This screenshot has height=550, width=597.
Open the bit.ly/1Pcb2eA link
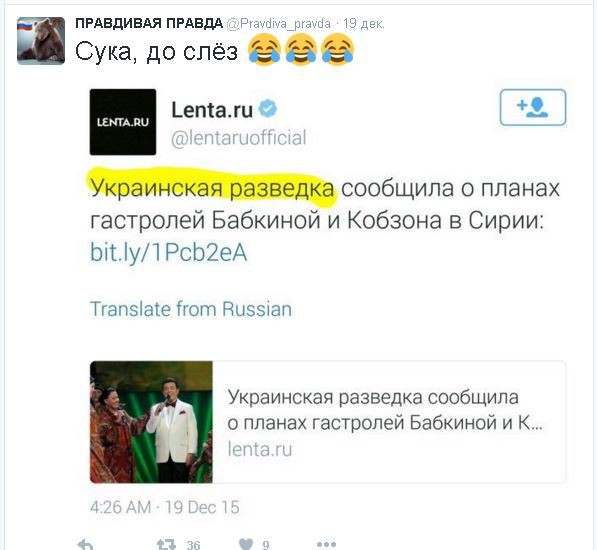(x=169, y=252)
